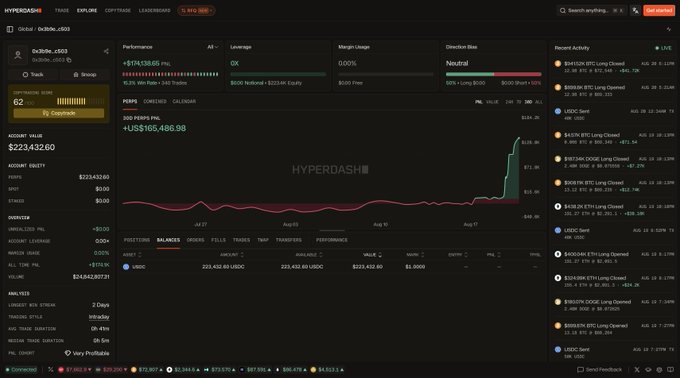The width and height of the screenshot is (680, 378).
Task: Click the Search anything input field
Action: [x=592, y=10]
